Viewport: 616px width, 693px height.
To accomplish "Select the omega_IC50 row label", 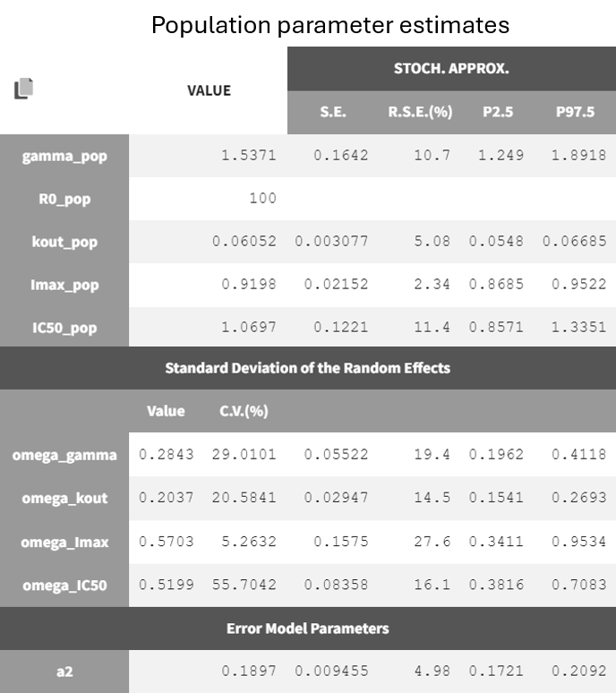I will (x=64, y=586).
